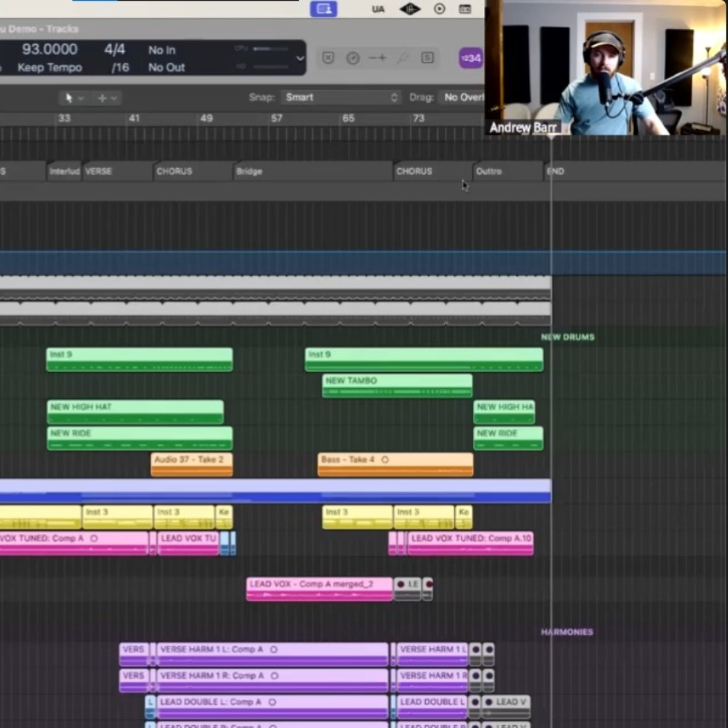The width and height of the screenshot is (728, 728).
Task: Click the 93.0000 tempo value
Action: pyautogui.click(x=50, y=50)
